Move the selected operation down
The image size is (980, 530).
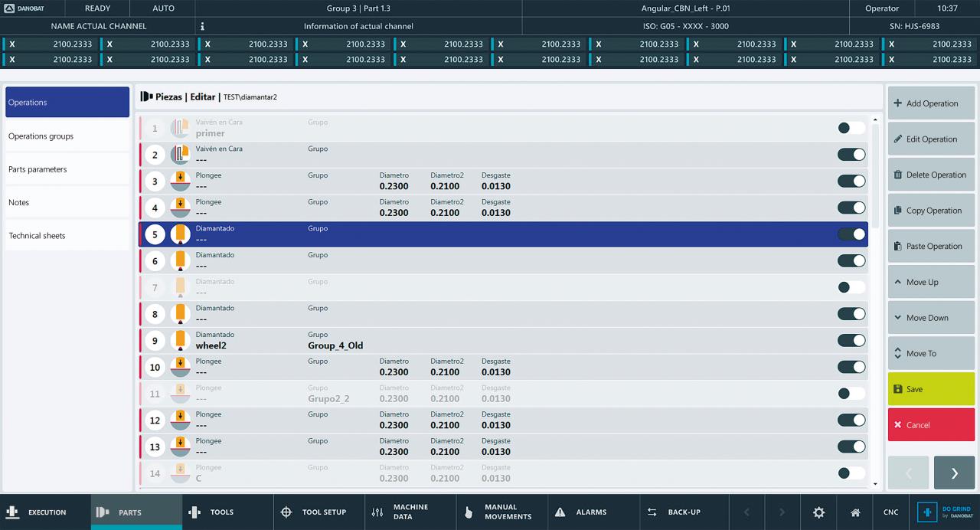pos(931,318)
